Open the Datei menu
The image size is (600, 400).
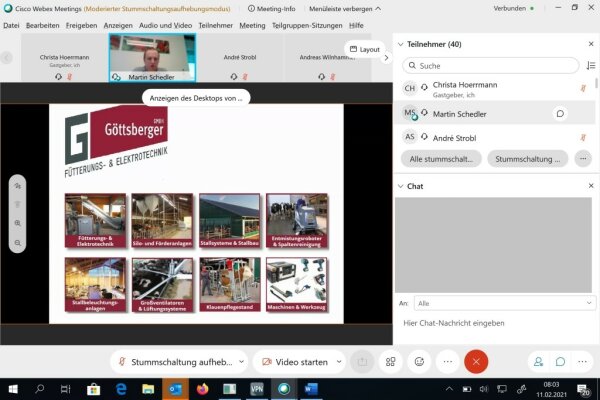(x=11, y=26)
